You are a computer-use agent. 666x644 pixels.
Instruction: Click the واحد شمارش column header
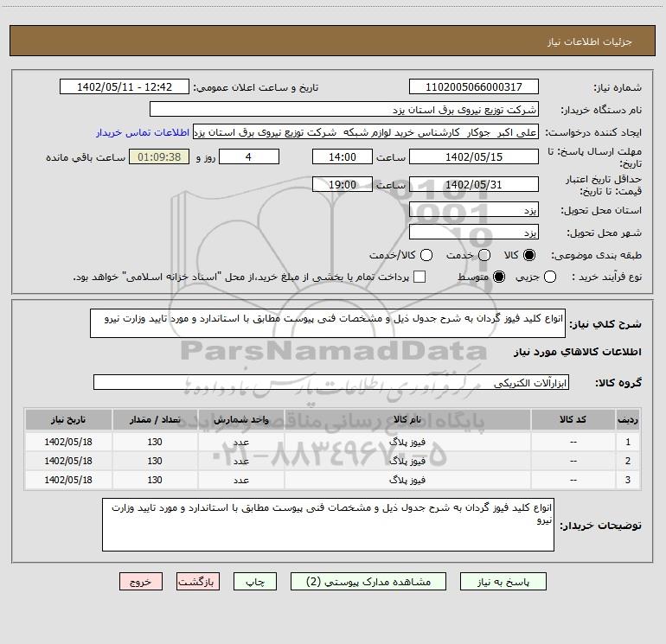pos(240,419)
